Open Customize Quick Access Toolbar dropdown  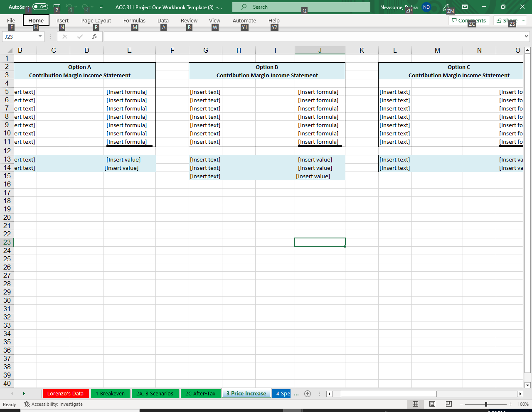point(101,7)
